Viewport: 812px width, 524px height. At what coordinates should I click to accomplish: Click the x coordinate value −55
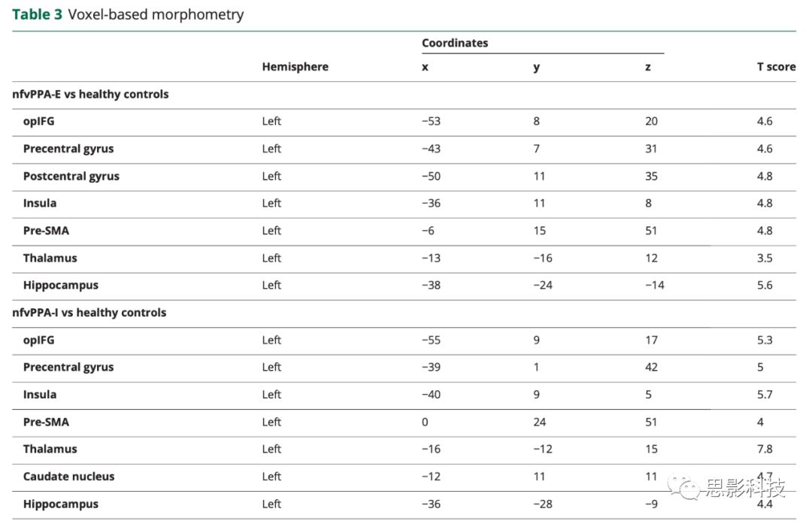(x=431, y=341)
